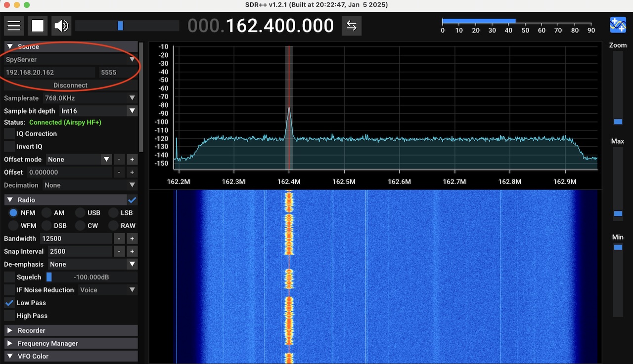Enable Invert IQ
Screen dimensions: 633x364
coord(10,146)
